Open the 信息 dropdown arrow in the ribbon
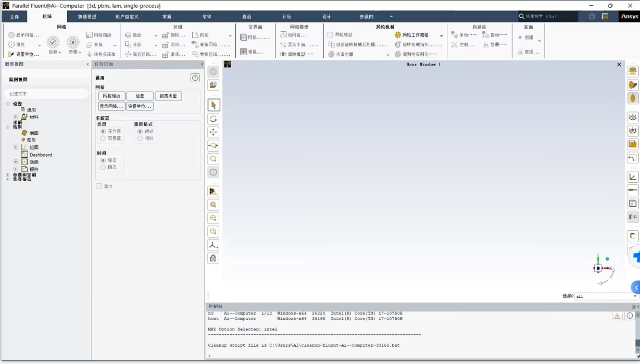Image resolution: width=640 pixels, height=364 pixels. (x=39, y=45)
